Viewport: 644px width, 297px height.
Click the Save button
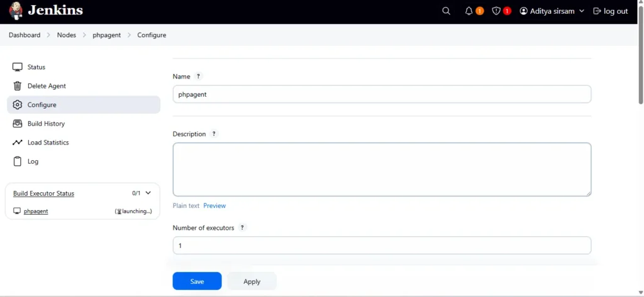click(x=197, y=281)
